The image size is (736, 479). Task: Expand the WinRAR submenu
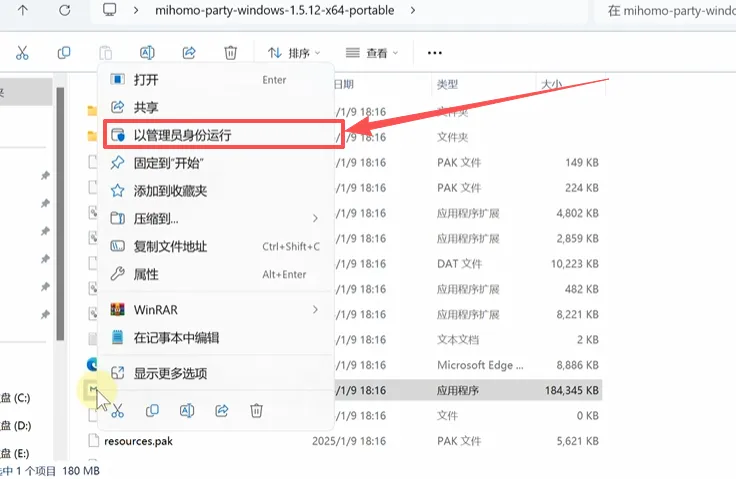tap(216, 310)
